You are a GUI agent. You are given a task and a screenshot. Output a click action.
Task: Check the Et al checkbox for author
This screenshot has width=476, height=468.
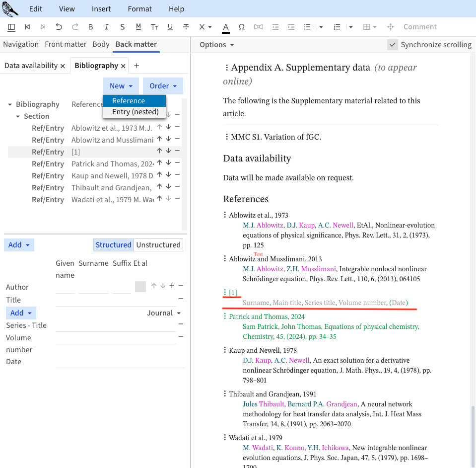pyautogui.click(x=140, y=287)
